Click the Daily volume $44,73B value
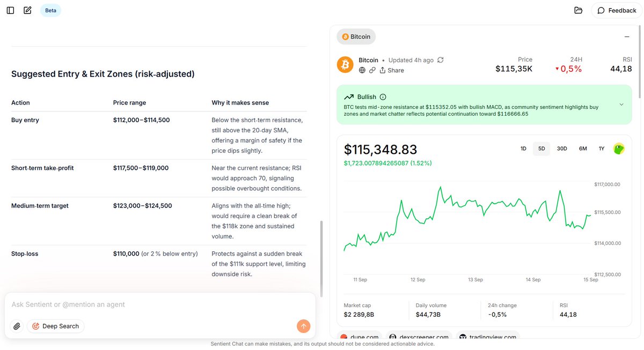This screenshot has height=350, width=644. [428, 315]
